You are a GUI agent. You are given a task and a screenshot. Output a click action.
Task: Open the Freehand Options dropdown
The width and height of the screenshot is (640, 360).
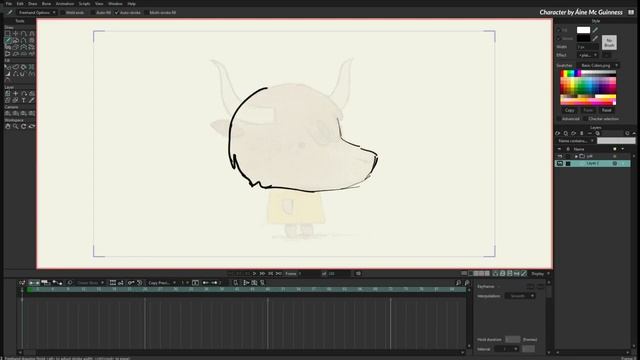36,13
